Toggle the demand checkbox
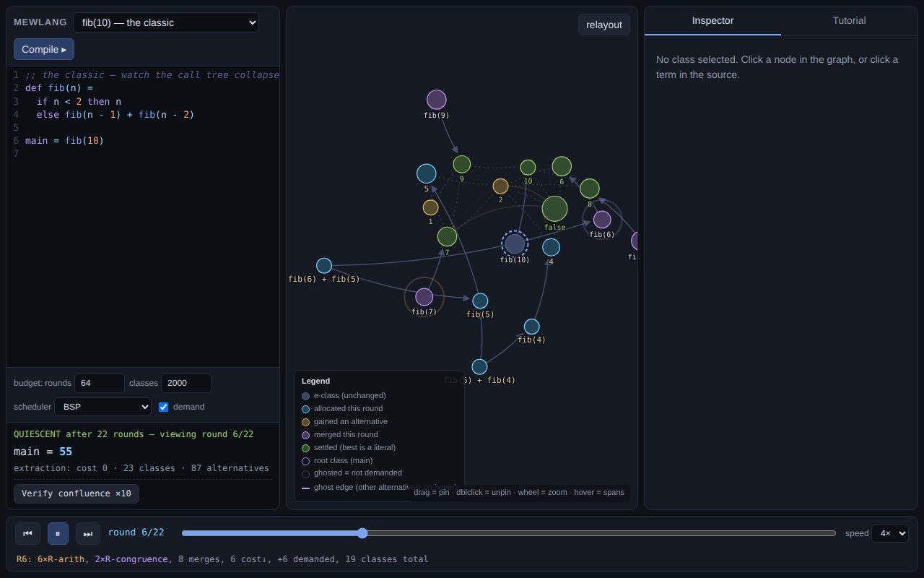 [163, 407]
